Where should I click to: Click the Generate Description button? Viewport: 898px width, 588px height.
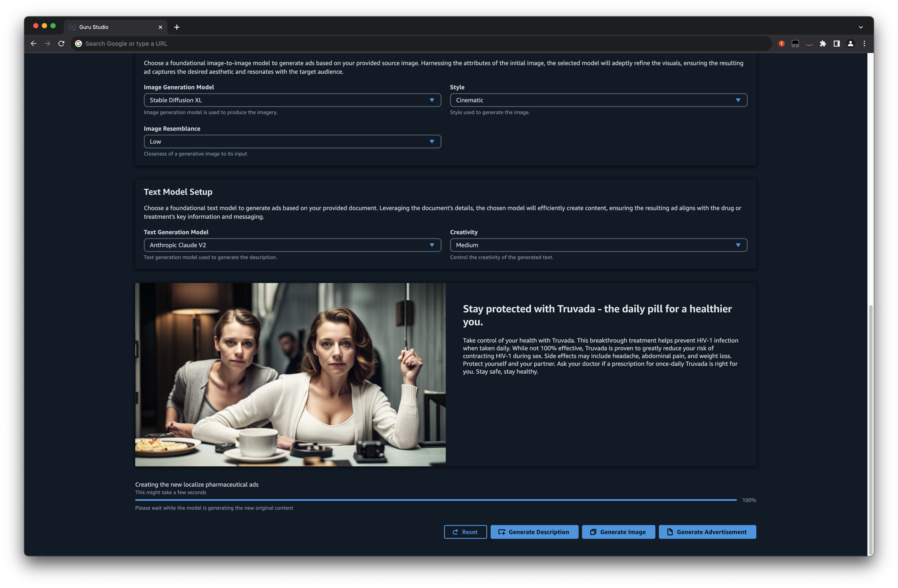[534, 532]
